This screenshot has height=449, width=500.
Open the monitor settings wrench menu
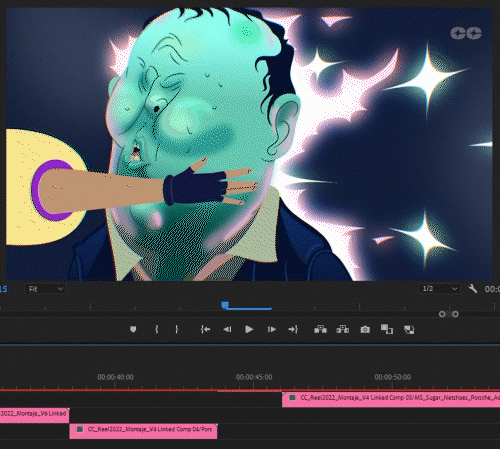tap(473, 288)
